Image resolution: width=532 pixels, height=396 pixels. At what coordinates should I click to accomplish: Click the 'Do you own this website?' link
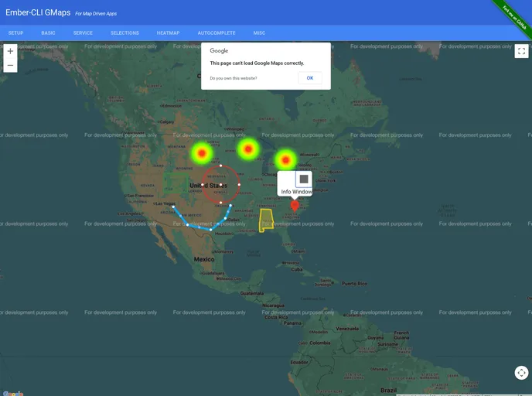234,78
